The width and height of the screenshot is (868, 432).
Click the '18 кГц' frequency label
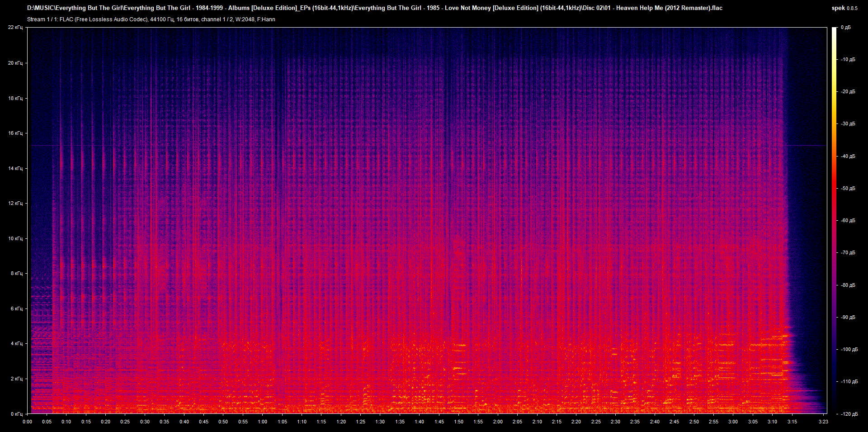tap(15, 98)
